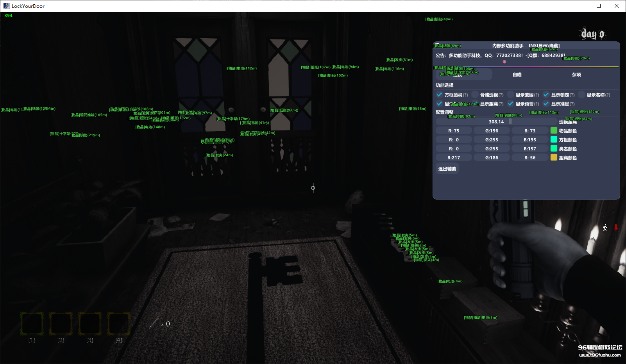Viewport: 626px width, 364px height.
Task: Click the 透视距离 slider showing 308.14
Action: click(x=496, y=122)
